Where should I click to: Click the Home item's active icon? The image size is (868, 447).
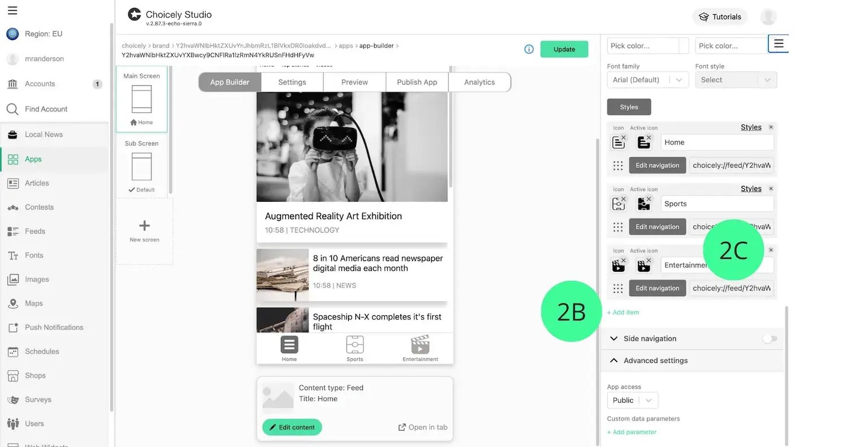click(644, 142)
